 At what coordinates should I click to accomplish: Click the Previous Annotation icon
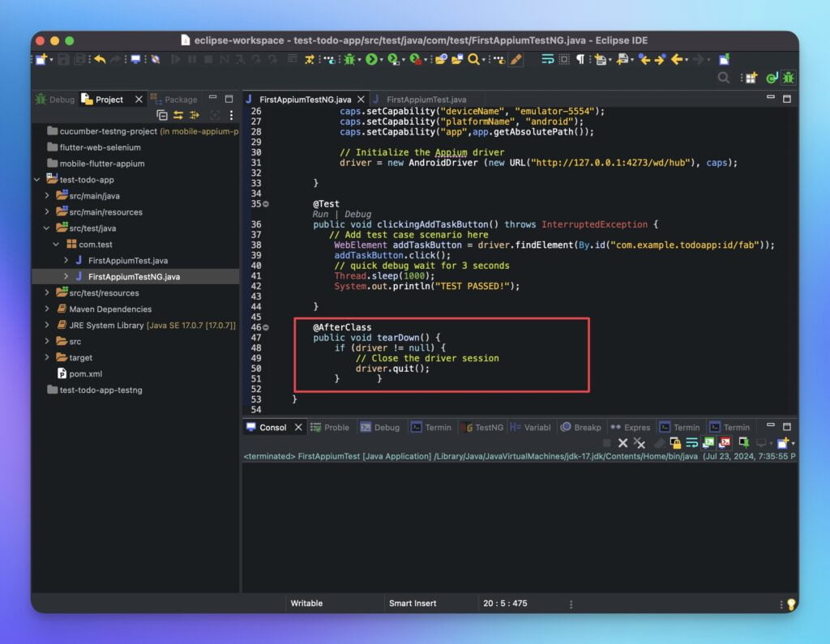coord(622,59)
